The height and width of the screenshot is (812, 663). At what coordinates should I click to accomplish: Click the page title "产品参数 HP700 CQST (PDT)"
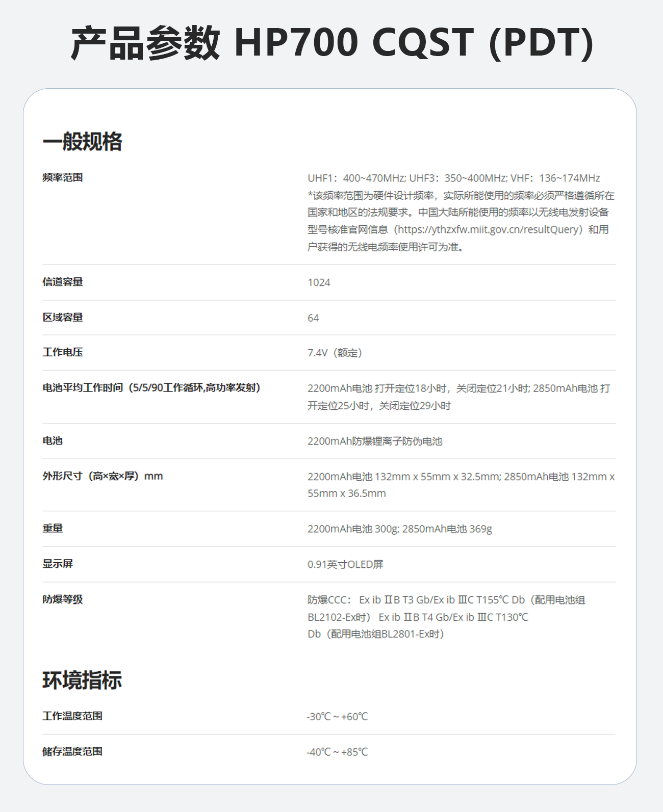pyautogui.click(x=332, y=43)
